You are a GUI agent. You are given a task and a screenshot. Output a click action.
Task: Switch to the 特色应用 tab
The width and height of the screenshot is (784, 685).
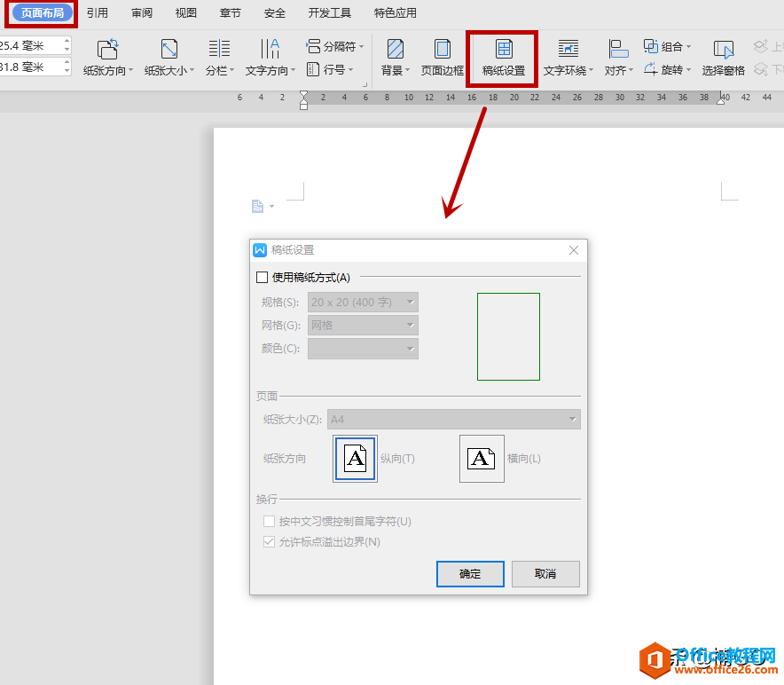point(395,13)
